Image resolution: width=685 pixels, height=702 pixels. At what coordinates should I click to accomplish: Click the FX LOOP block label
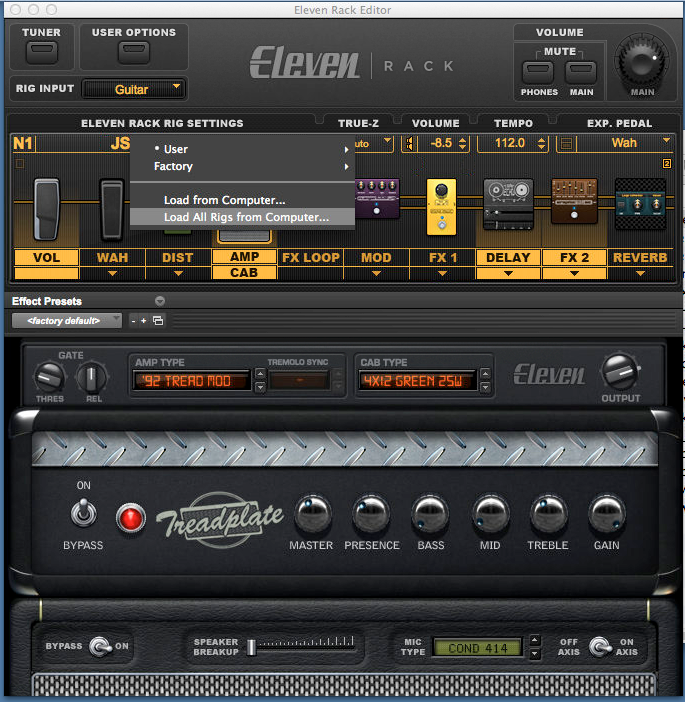311,257
